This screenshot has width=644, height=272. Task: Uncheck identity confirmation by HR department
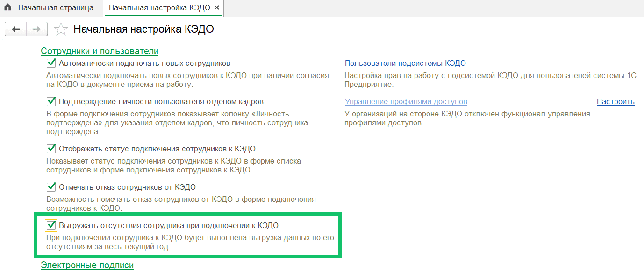pyautogui.click(x=51, y=102)
